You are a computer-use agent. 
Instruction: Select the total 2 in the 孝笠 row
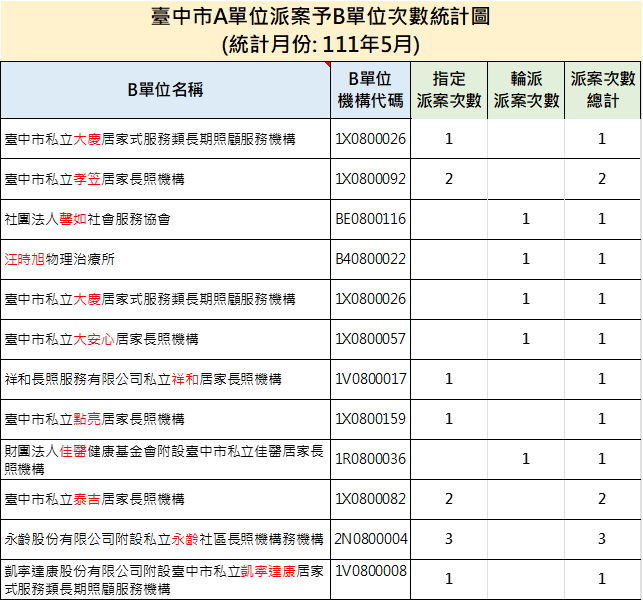tap(602, 179)
